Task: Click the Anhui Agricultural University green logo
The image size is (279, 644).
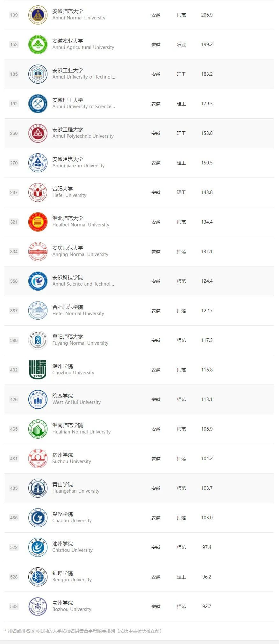Action: click(38, 45)
